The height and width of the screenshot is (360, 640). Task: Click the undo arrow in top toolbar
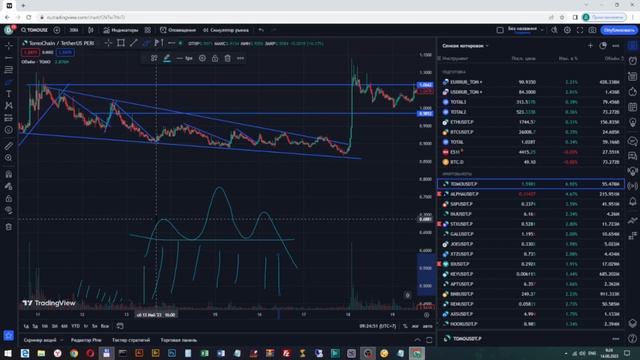click(261, 30)
